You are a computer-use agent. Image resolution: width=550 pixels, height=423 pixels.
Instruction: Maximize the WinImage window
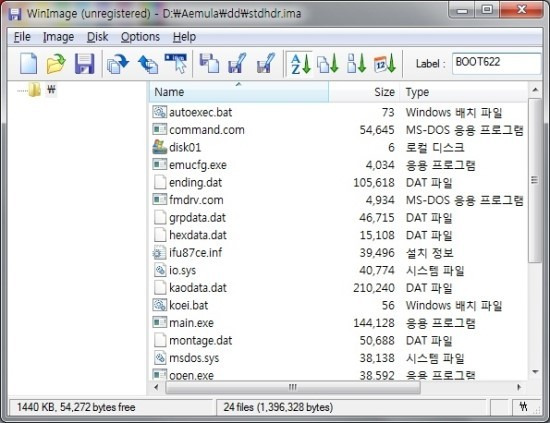(487, 10)
